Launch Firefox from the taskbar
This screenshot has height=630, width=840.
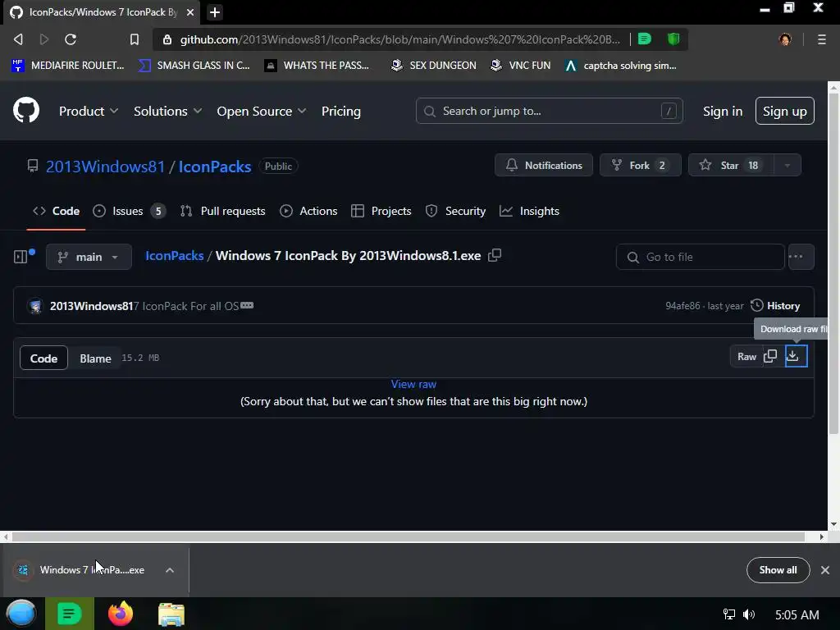point(121,614)
